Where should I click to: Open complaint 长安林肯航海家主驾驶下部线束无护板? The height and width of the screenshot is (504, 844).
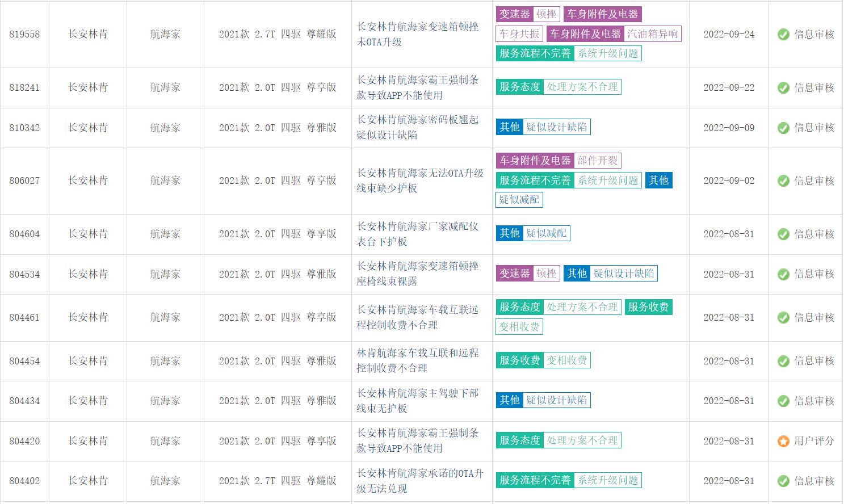point(418,401)
